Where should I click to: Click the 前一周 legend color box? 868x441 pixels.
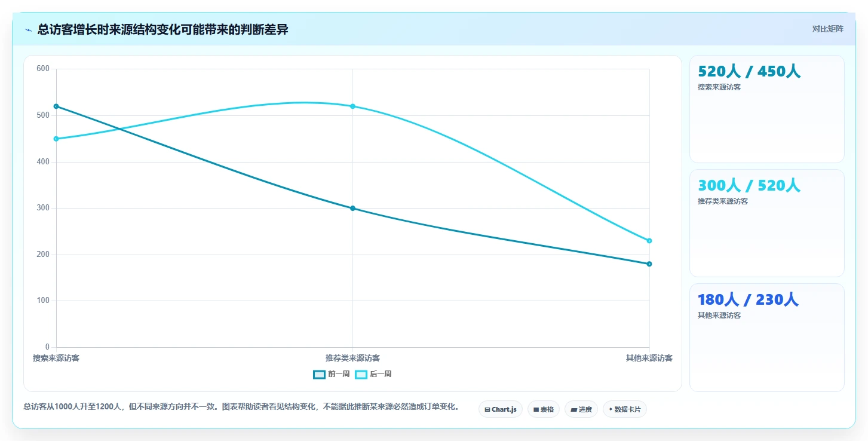point(319,374)
